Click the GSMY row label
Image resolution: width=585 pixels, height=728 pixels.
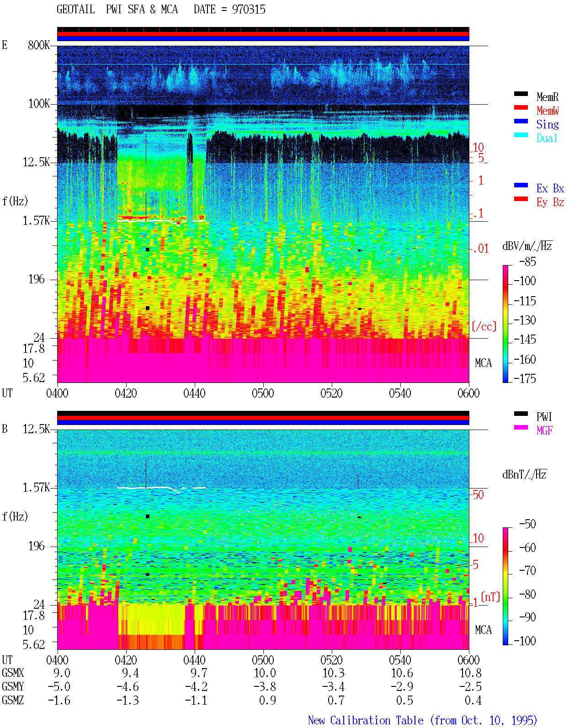tap(13, 687)
